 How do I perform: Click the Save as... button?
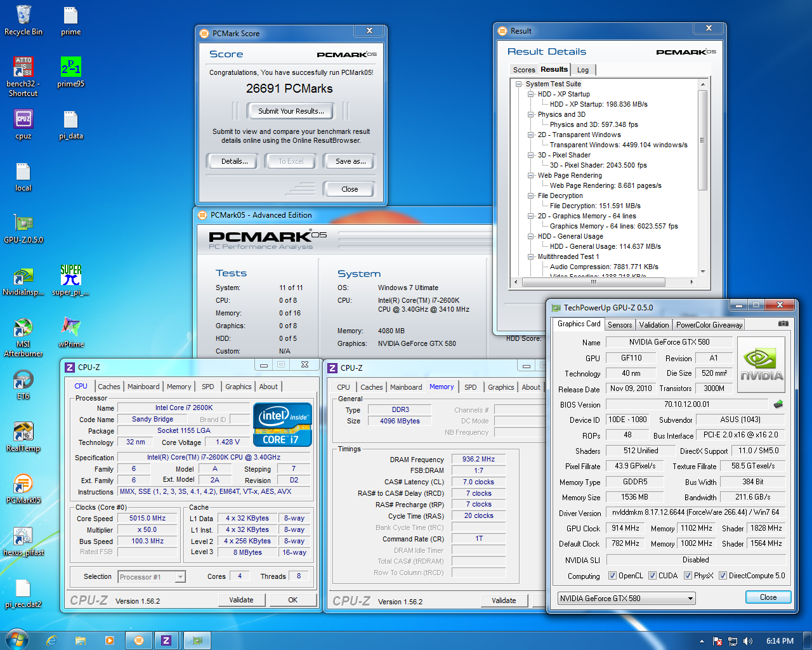pyautogui.click(x=351, y=161)
